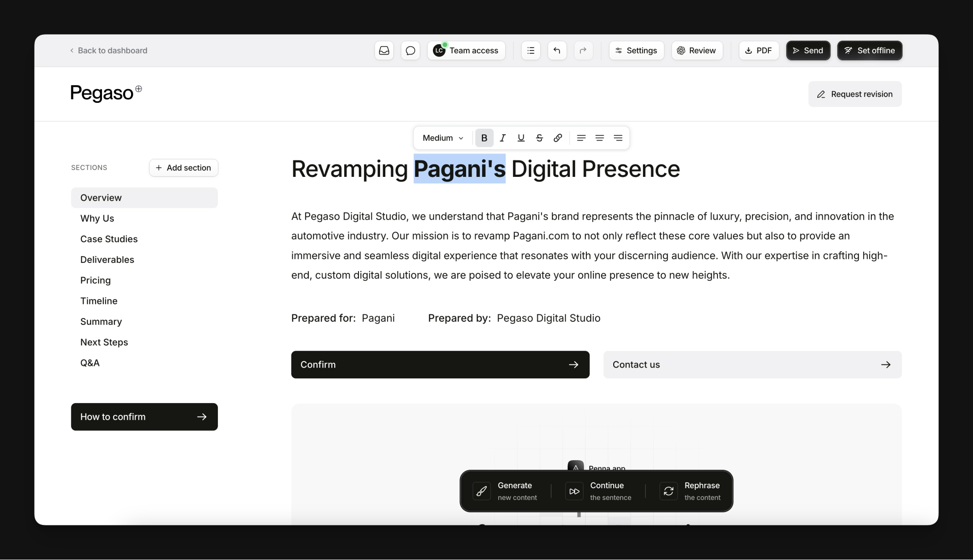The width and height of the screenshot is (973, 560).
Task: Align text to the right
Action: coord(618,138)
